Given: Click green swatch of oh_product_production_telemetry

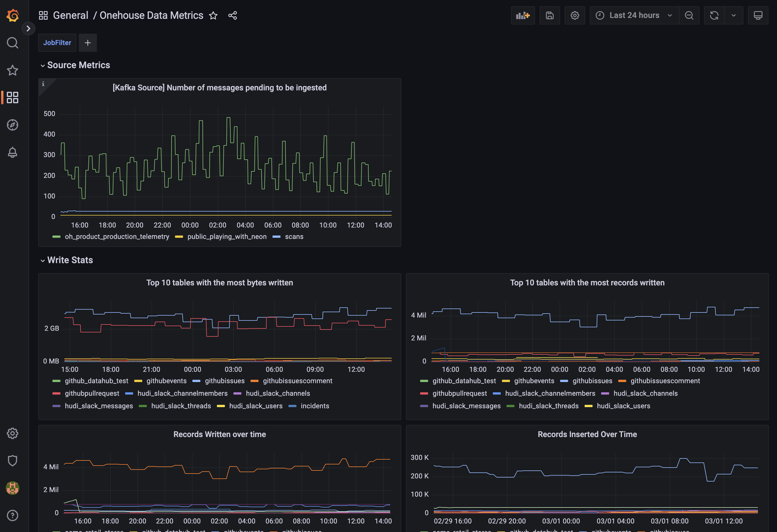Looking at the screenshot, I should point(56,237).
